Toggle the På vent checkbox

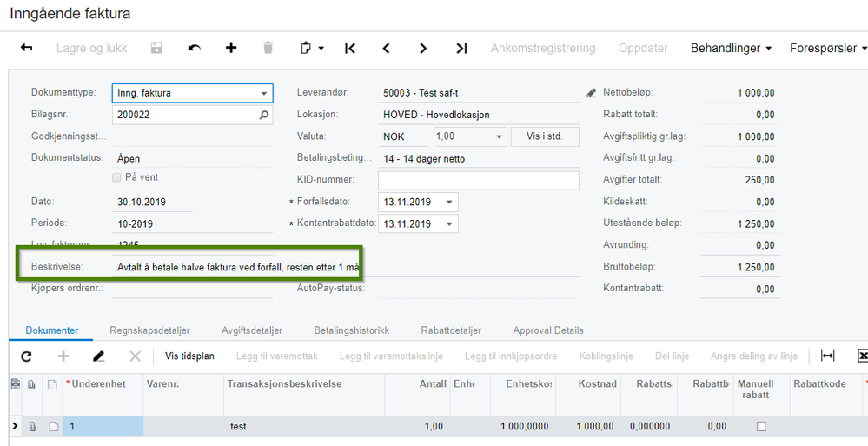coord(116,178)
